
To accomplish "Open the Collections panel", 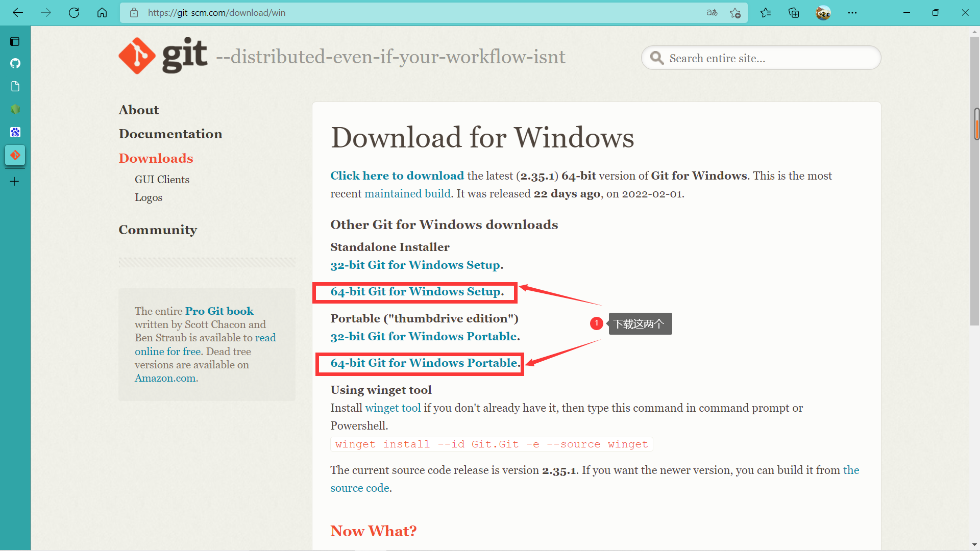I will [x=794, y=13].
